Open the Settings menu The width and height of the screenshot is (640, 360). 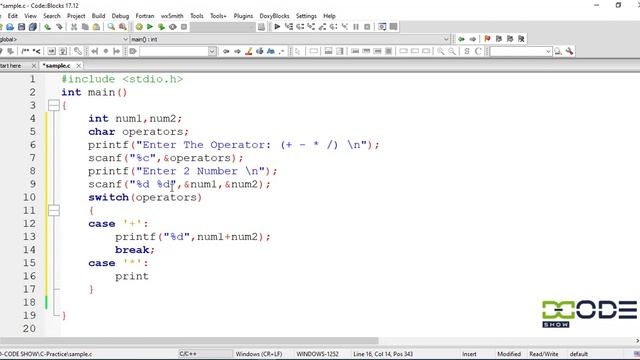306,16
